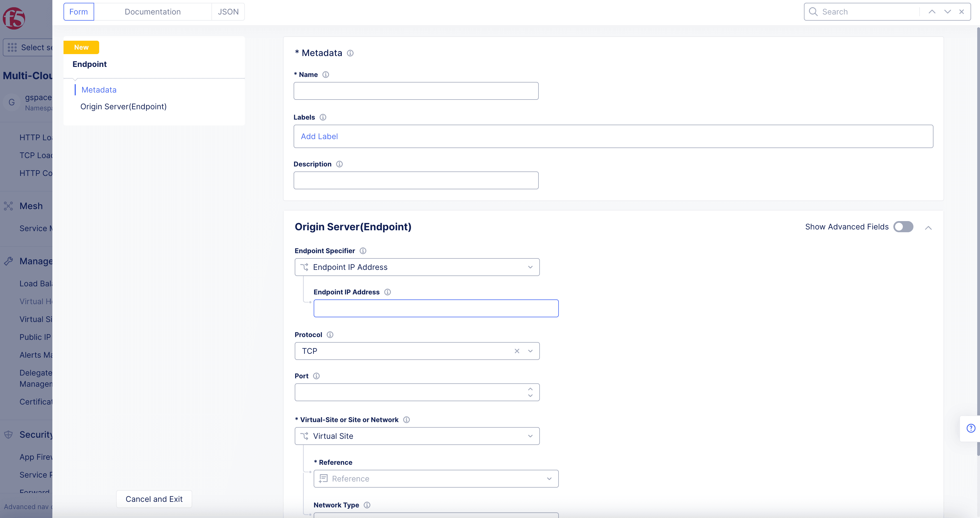Switch to the Form tab
980x518 pixels.
pyautogui.click(x=79, y=12)
